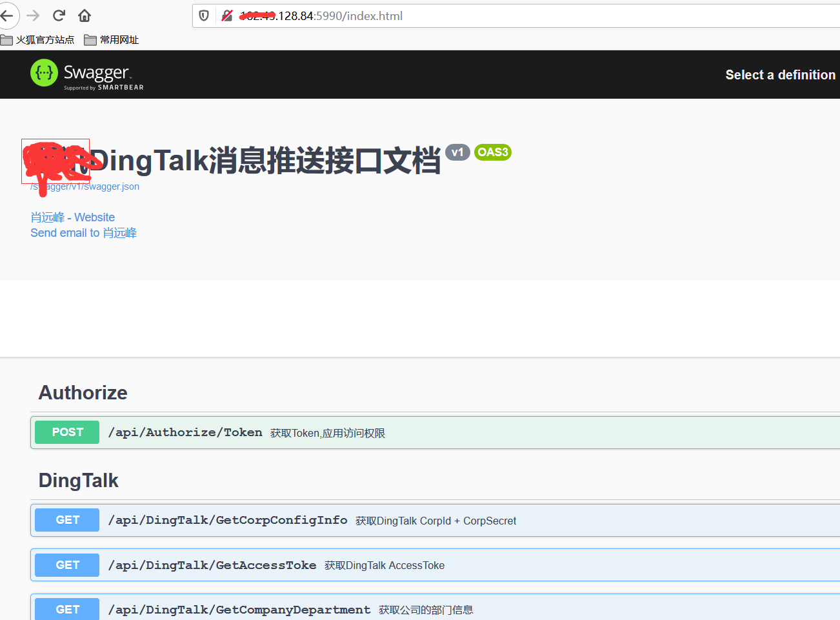
Task: Click description 获取DingTalk AccessToke
Action: [x=385, y=565]
